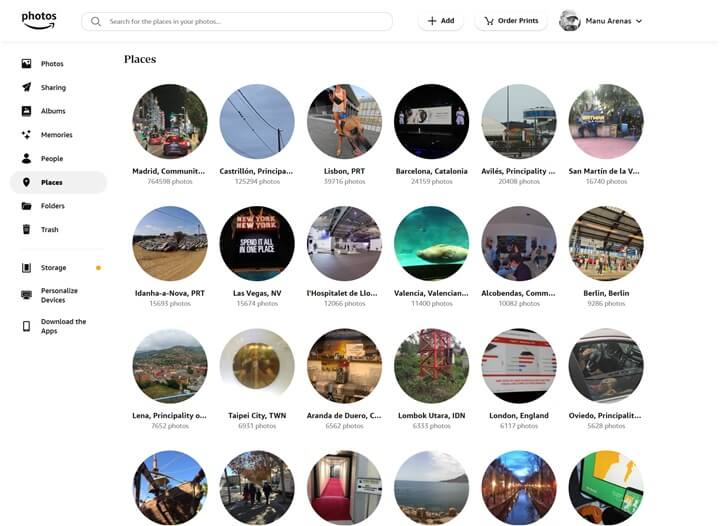Open the Berlin, Berlin thumbnail
The image size is (720, 526).
(606, 243)
